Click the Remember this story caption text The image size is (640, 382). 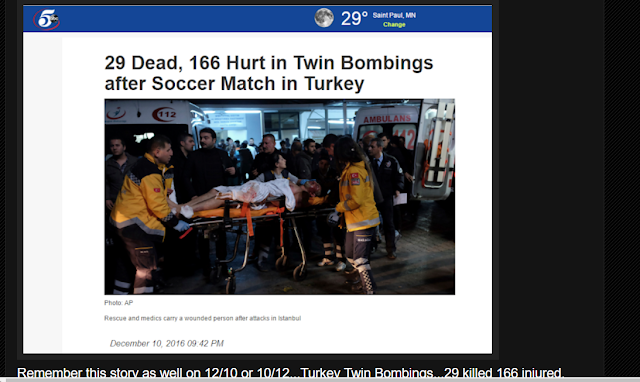click(290, 372)
